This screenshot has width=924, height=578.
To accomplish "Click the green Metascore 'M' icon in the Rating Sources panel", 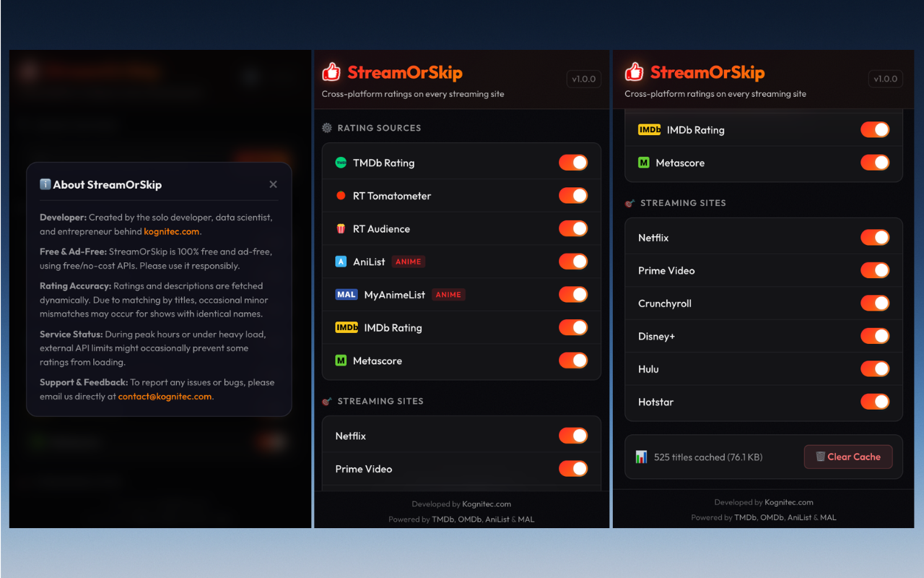I will pos(341,361).
